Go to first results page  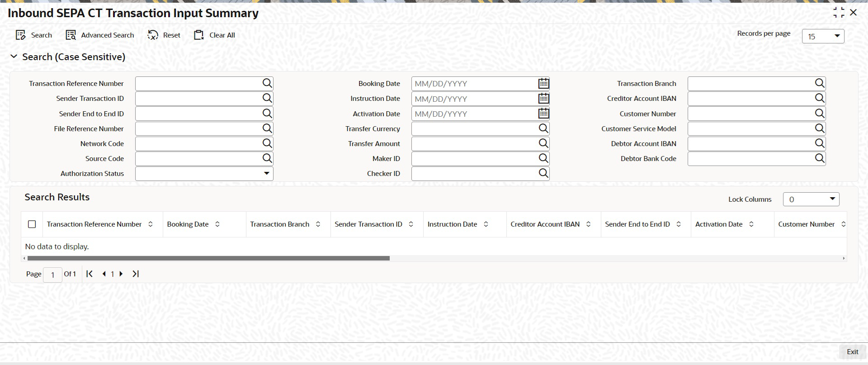pos(90,274)
